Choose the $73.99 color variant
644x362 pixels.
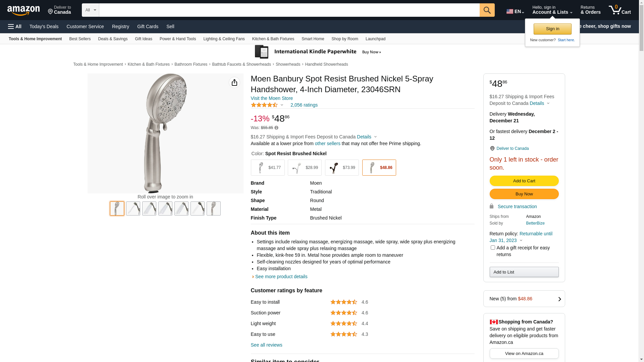coord(341,168)
